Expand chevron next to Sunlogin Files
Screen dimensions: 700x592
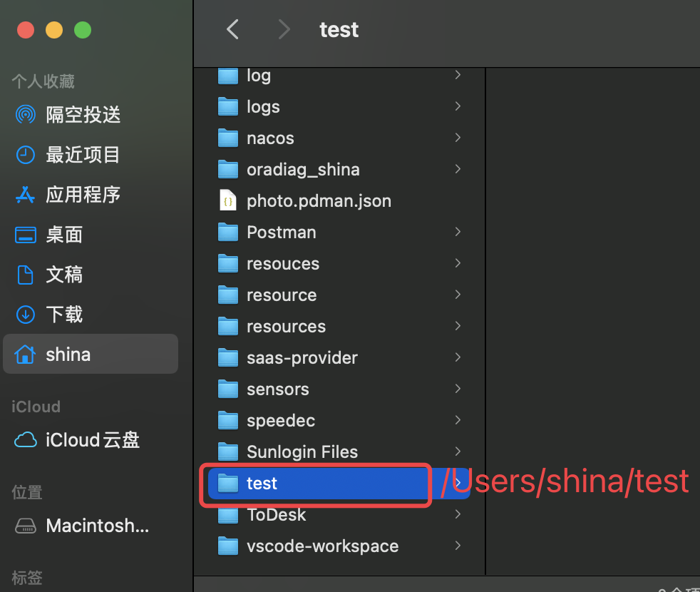(458, 451)
